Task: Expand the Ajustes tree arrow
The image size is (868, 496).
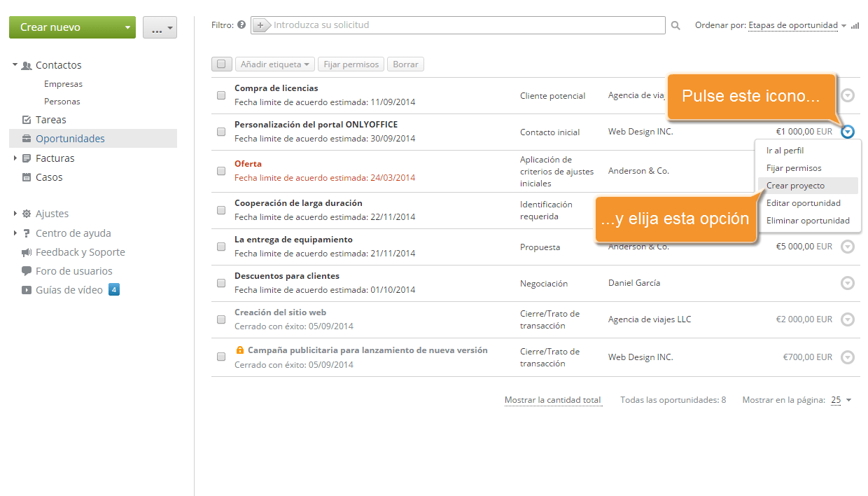Action: [15, 214]
